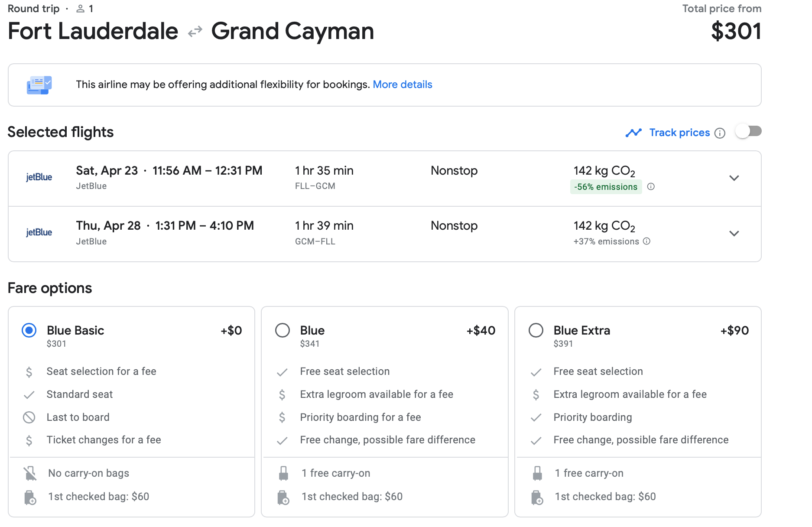
Task: Click the JetBlue logo on Apr 28 flight
Action: click(39, 232)
